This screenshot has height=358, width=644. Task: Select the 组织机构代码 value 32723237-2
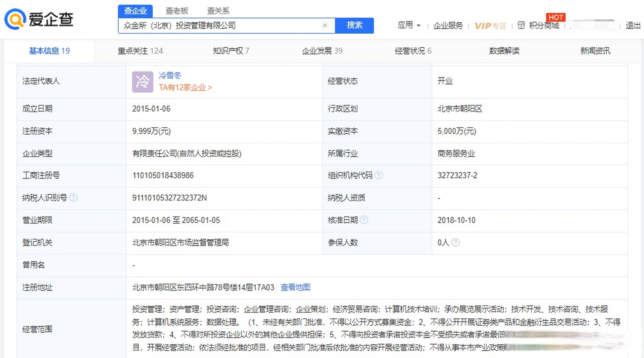(457, 175)
